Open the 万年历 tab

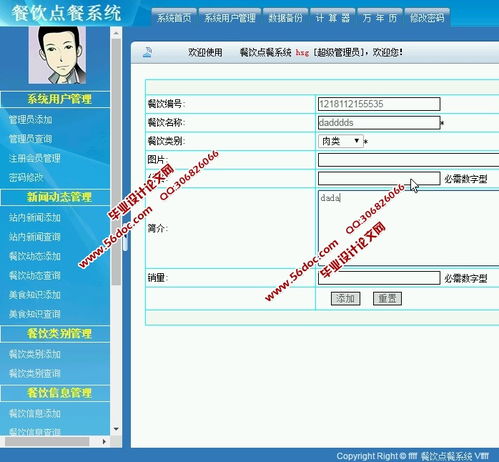(380, 18)
